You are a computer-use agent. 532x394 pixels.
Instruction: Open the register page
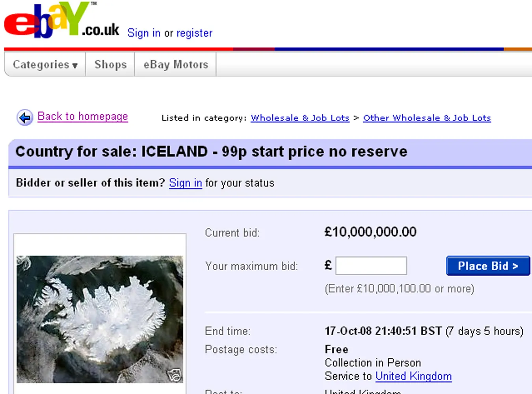195,33
